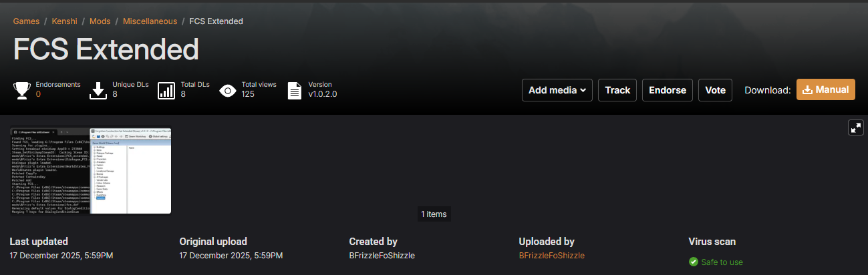Open the Mods breadcrumb link

point(100,21)
